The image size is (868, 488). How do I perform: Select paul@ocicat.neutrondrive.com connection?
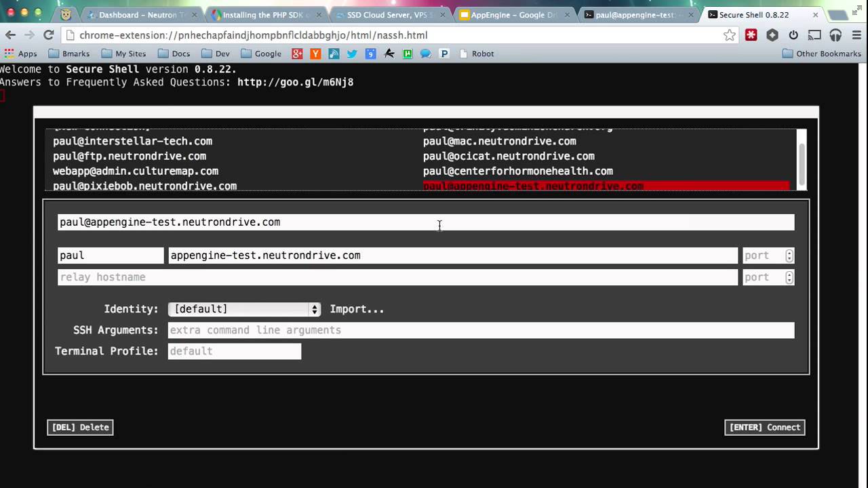(509, 156)
